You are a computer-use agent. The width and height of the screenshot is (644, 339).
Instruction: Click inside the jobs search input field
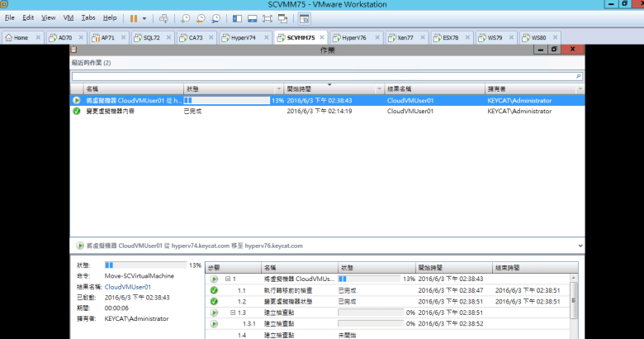tap(322, 75)
